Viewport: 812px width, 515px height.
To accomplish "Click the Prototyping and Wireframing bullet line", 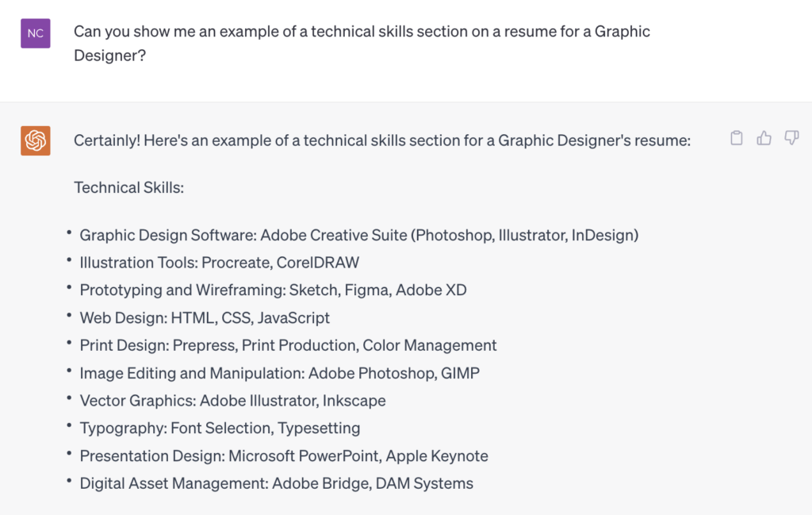I will click(x=273, y=290).
